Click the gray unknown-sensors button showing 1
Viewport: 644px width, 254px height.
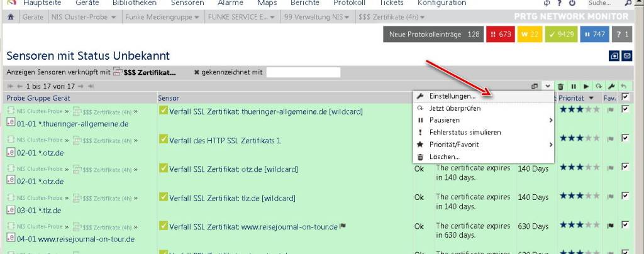coord(622,35)
